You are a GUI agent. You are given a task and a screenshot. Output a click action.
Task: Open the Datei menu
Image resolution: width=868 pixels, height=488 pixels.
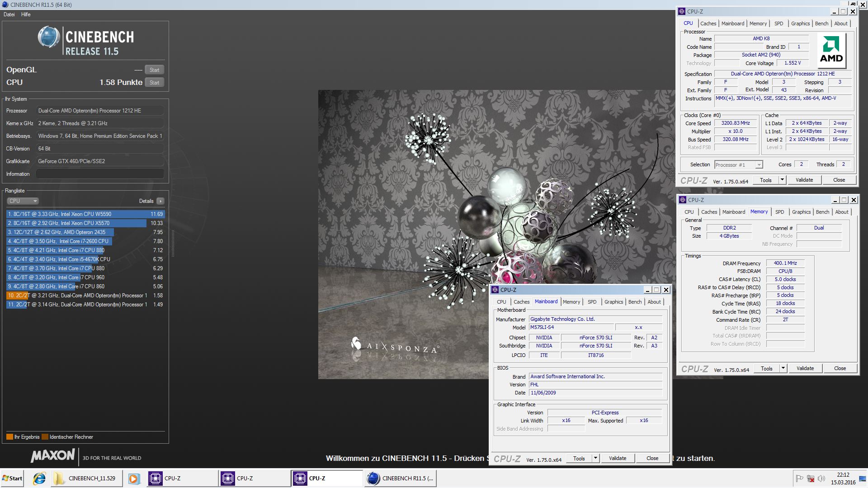9,14
